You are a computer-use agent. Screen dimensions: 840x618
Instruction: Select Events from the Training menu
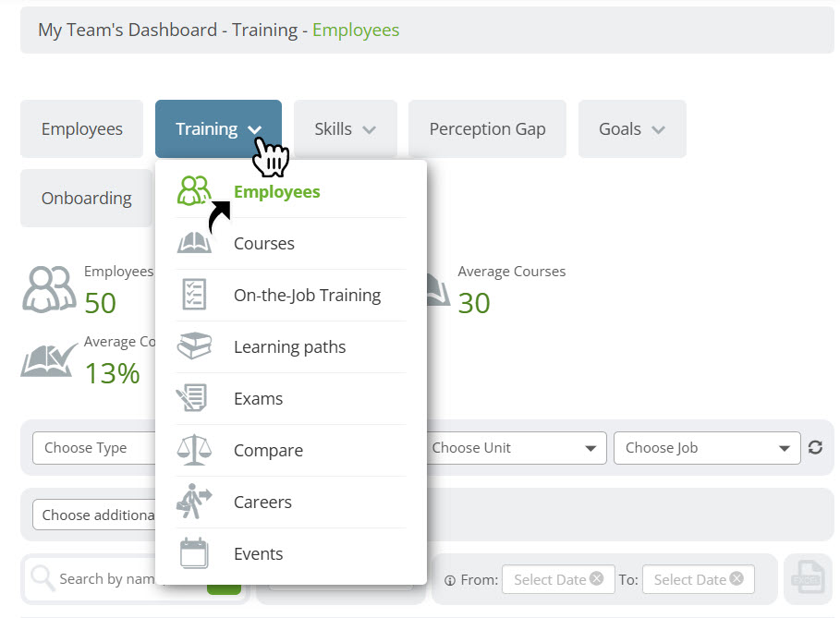(x=291, y=553)
